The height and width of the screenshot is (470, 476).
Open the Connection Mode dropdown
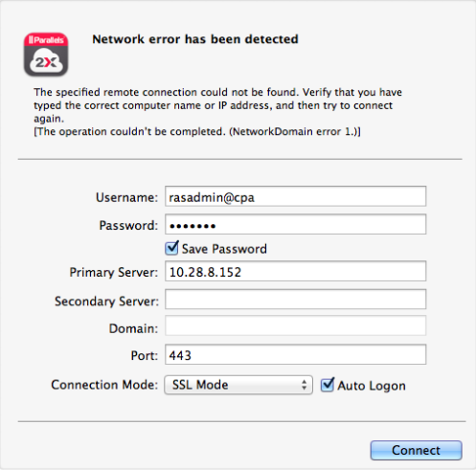tap(238, 385)
